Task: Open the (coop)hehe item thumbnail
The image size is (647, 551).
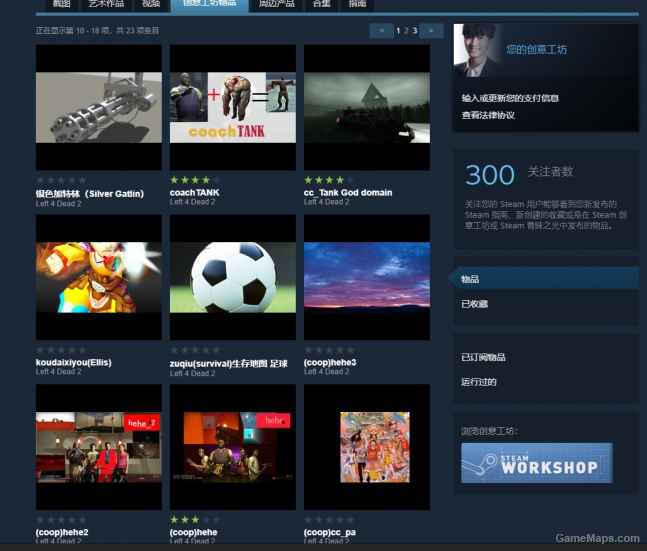Action: click(x=233, y=447)
